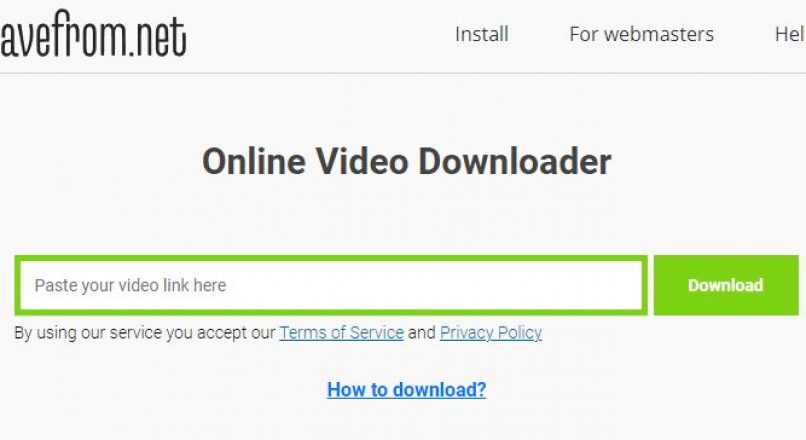
Task: Click the header divider line below the logo
Action: click(403, 73)
